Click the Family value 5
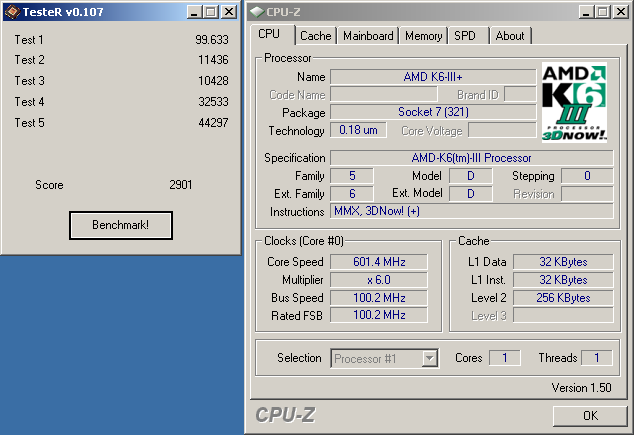This screenshot has height=435, width=634. click(352, 176)
